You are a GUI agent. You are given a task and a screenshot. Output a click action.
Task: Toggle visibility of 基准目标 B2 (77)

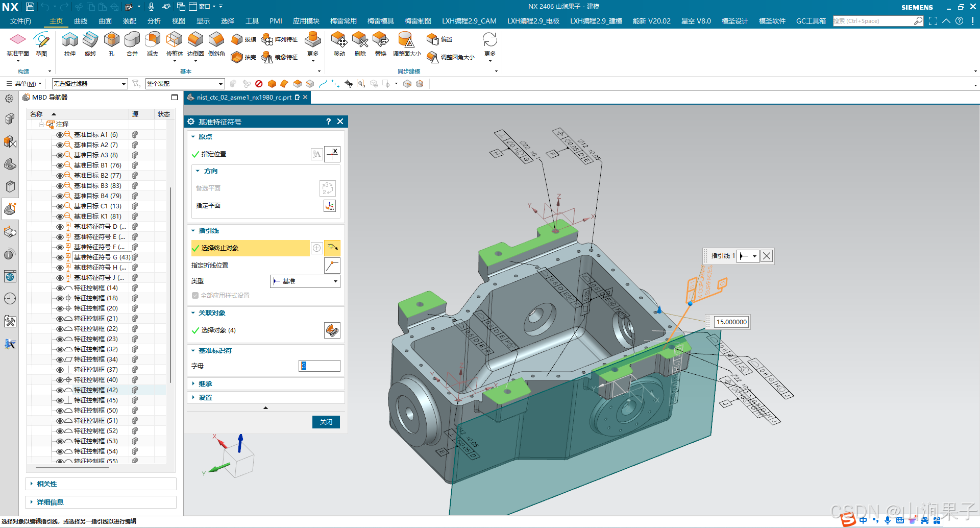tap(60, 176)
